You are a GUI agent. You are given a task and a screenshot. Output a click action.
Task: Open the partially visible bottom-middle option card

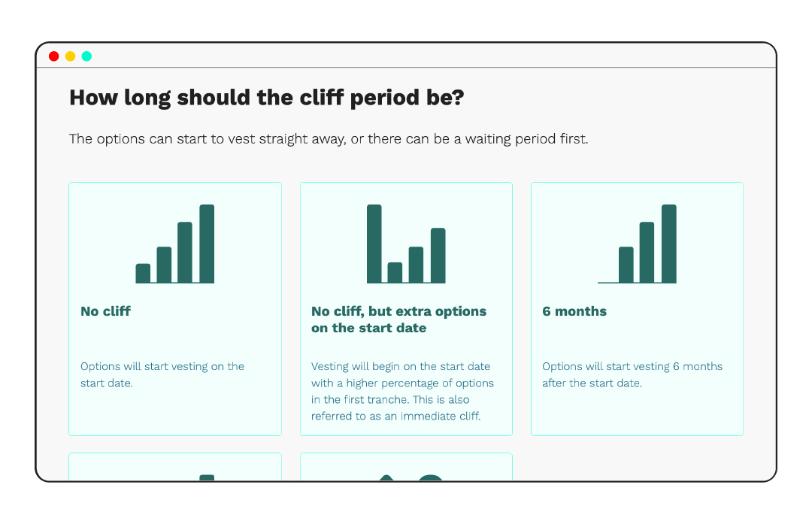(x=406, y=467)
